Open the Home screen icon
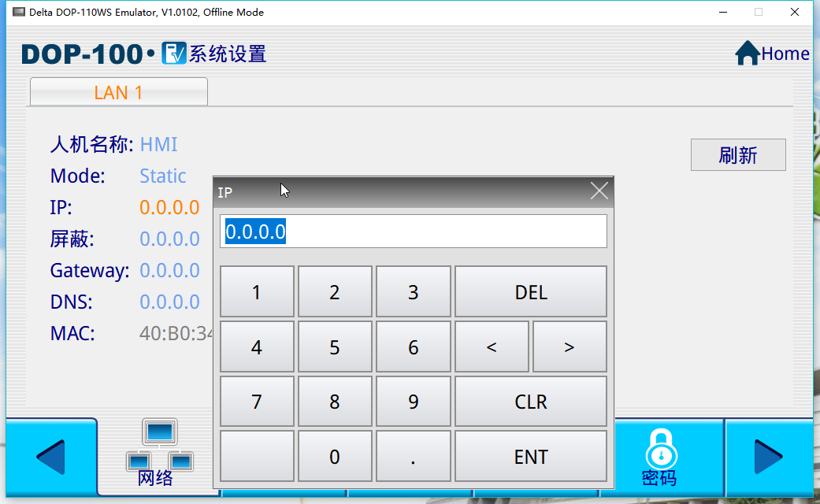Screen dimensions: 820x504 748,54
